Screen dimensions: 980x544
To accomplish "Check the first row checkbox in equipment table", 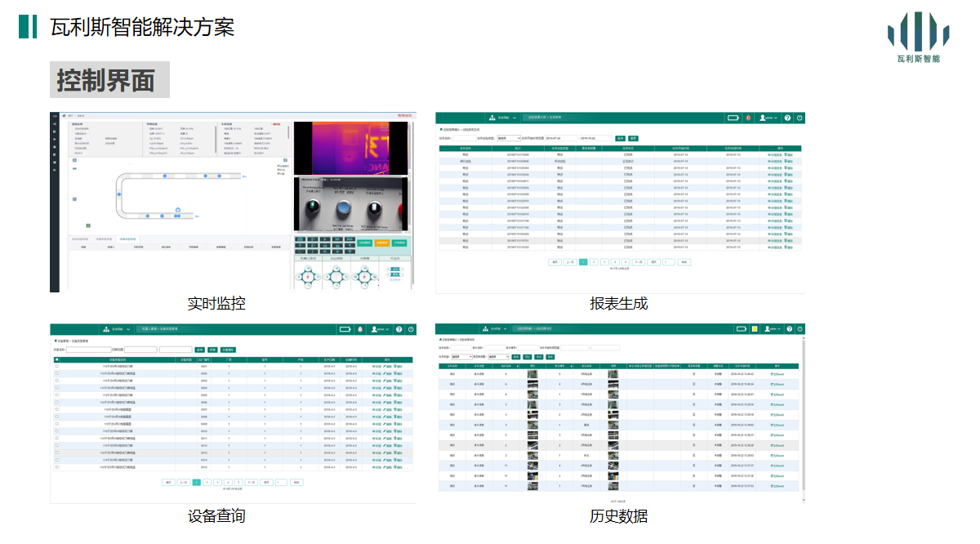I will 56,367.
